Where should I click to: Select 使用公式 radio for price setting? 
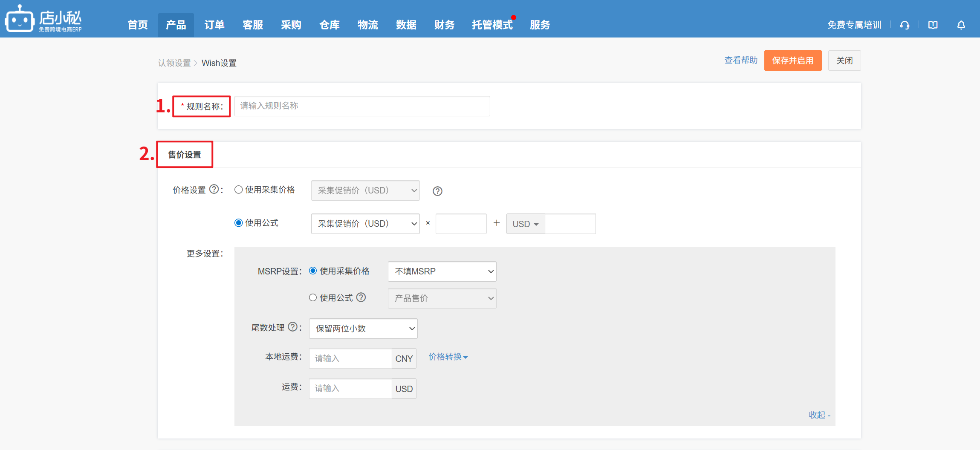[x=239, y=223]
